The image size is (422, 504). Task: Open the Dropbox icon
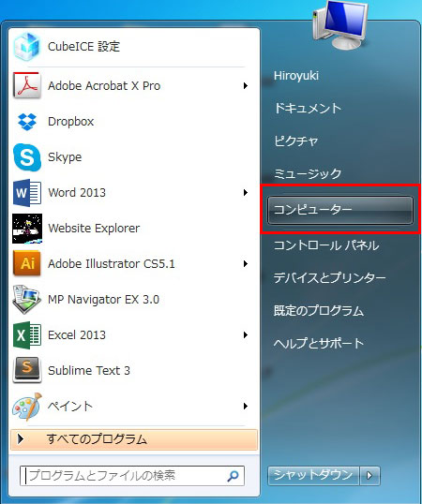[x=27, y=122]
